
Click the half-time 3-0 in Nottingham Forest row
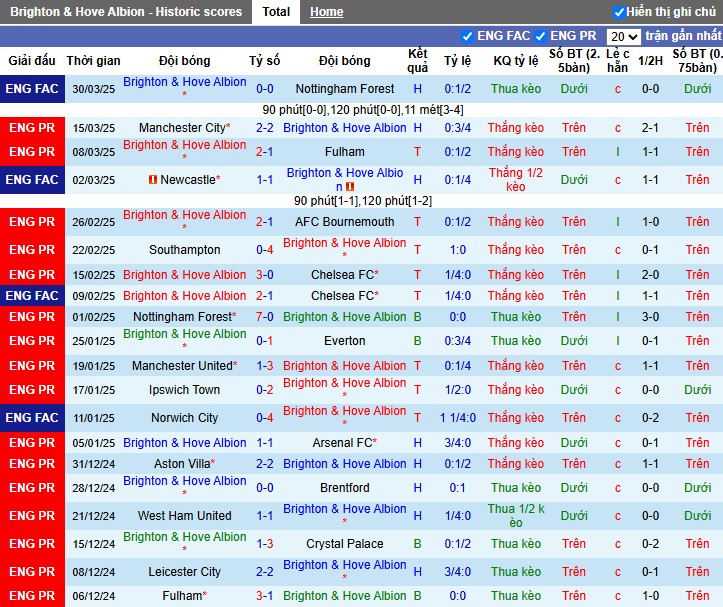650,317
